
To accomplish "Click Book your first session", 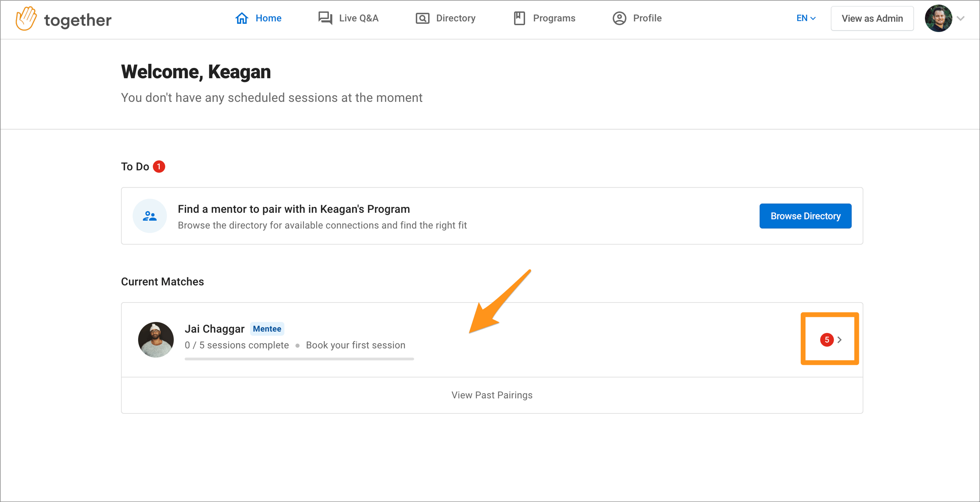I will click(356, 345).
